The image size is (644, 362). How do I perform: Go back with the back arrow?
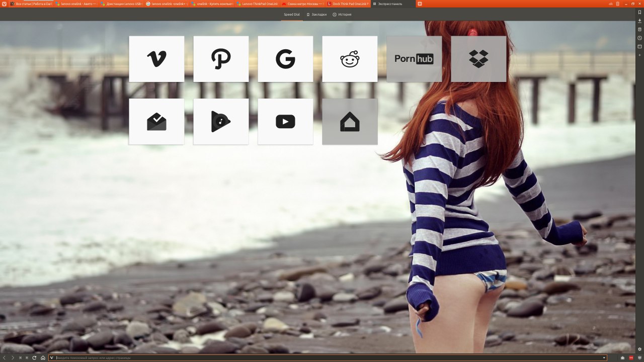tap(5, 357)
